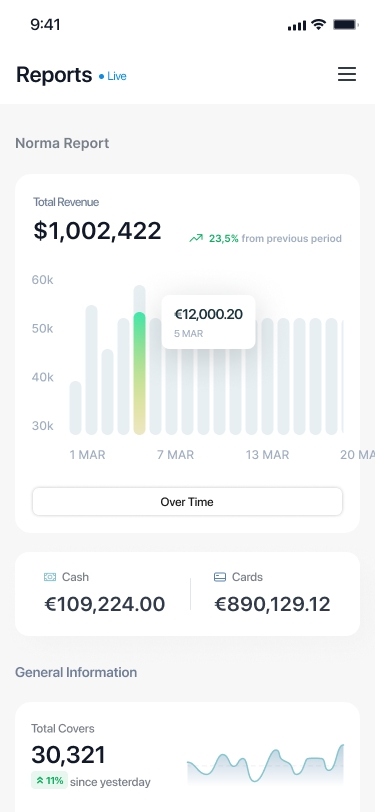Select the highlighted green 5 MAR bar
Viewport: 375px width, 812px height.
[139, 373]
